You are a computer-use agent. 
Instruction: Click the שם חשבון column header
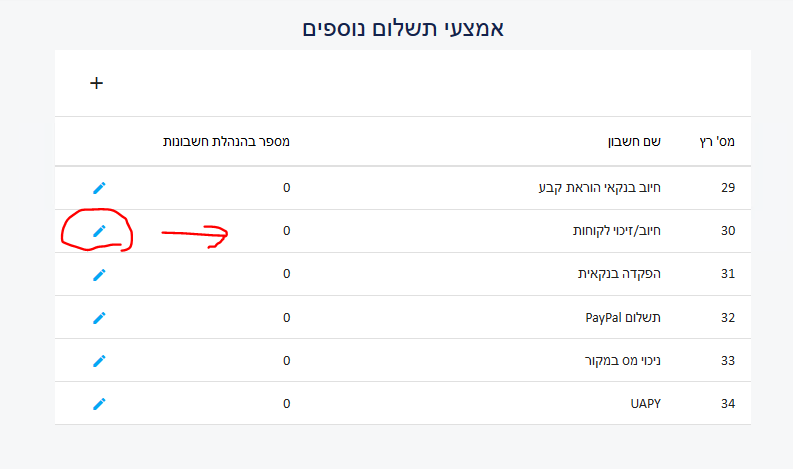tap(634, 141)
